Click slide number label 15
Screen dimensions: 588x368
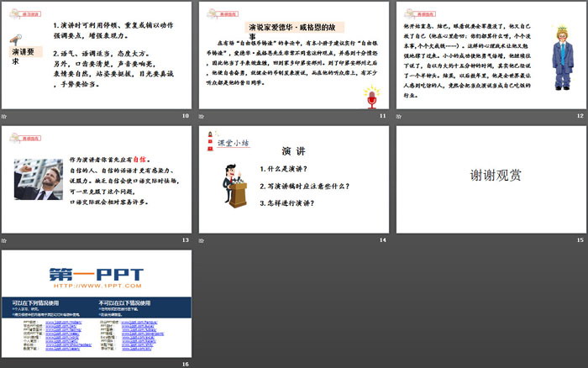click(580, 240)
